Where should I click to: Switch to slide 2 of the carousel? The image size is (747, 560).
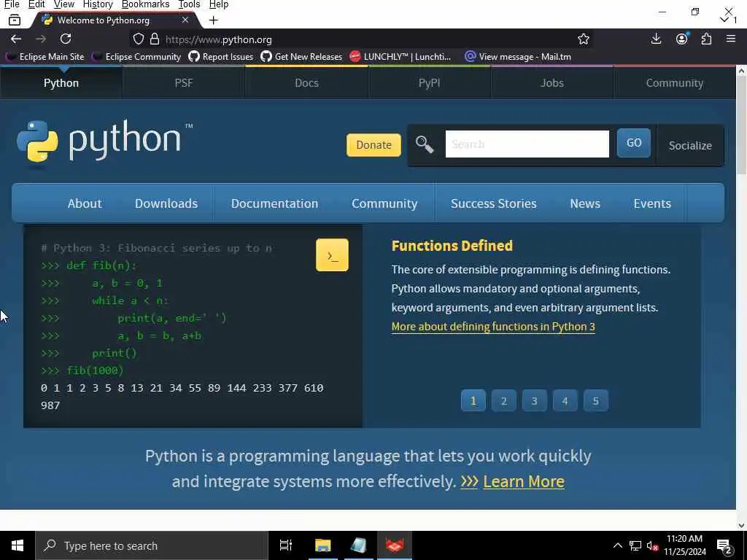(503, 401)
